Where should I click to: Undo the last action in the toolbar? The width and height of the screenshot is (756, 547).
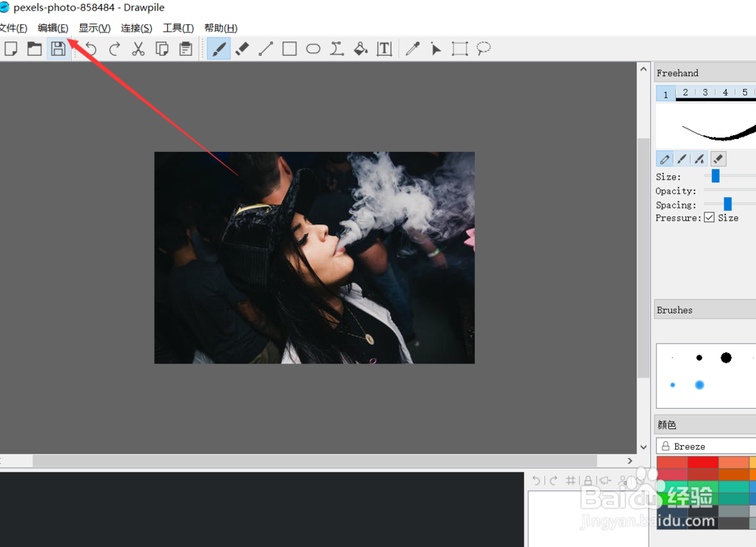pos(90,48)
